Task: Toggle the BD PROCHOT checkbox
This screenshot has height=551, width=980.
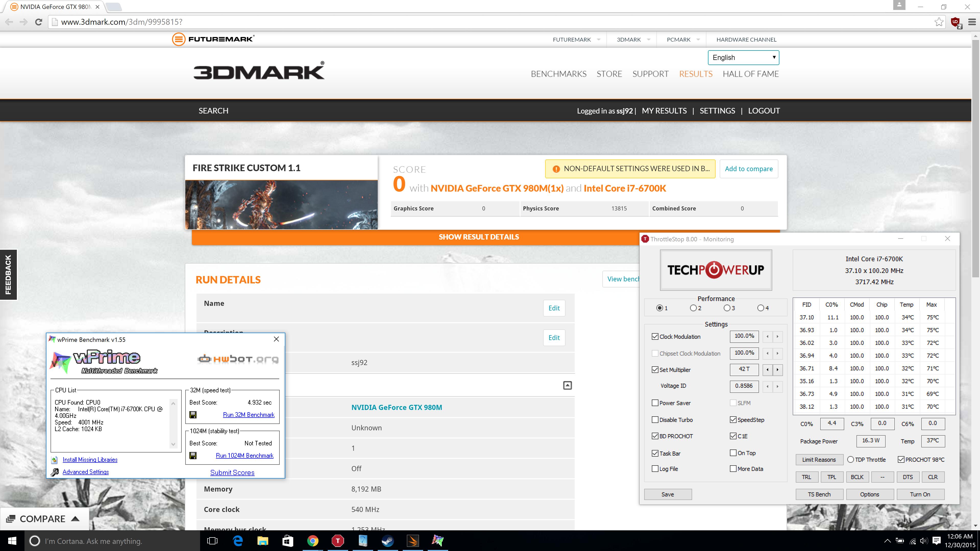Action: [x=655, y=436]
